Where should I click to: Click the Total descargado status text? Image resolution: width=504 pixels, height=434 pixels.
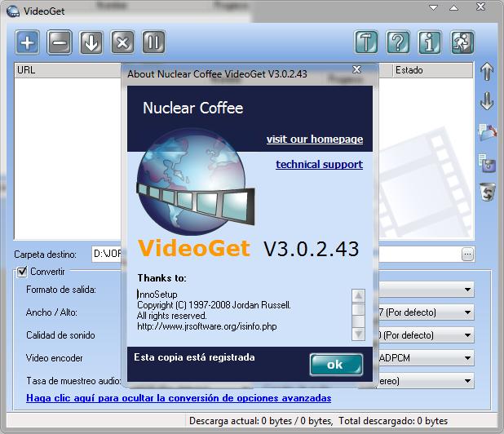pos(393,421)
